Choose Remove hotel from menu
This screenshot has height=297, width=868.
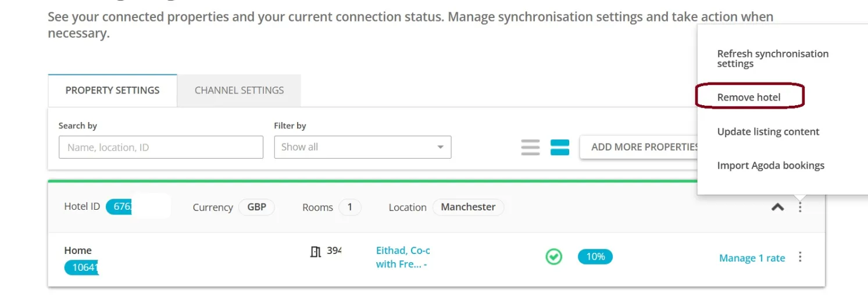click(749, 97)
